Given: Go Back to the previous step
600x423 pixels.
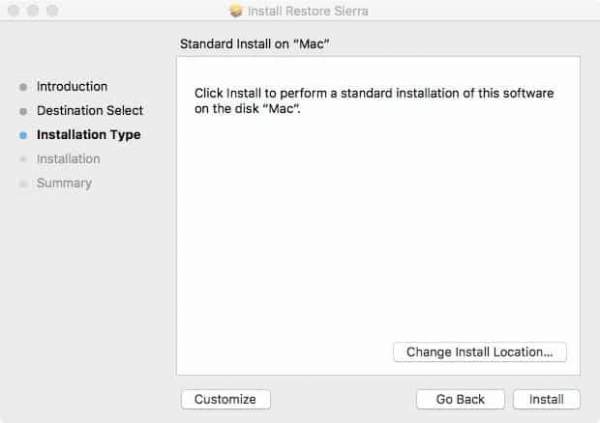Looking at the screenshot, I should 460,399.
